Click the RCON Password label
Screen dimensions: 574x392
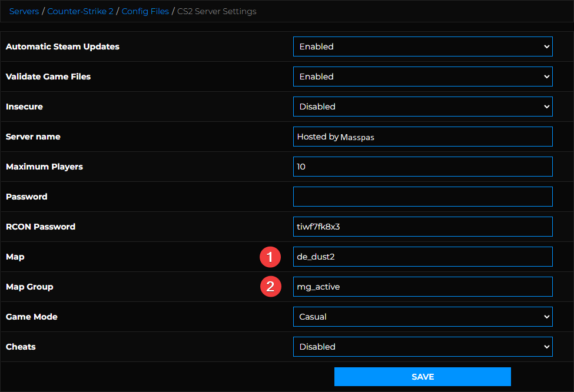click(x=41, y=227)
